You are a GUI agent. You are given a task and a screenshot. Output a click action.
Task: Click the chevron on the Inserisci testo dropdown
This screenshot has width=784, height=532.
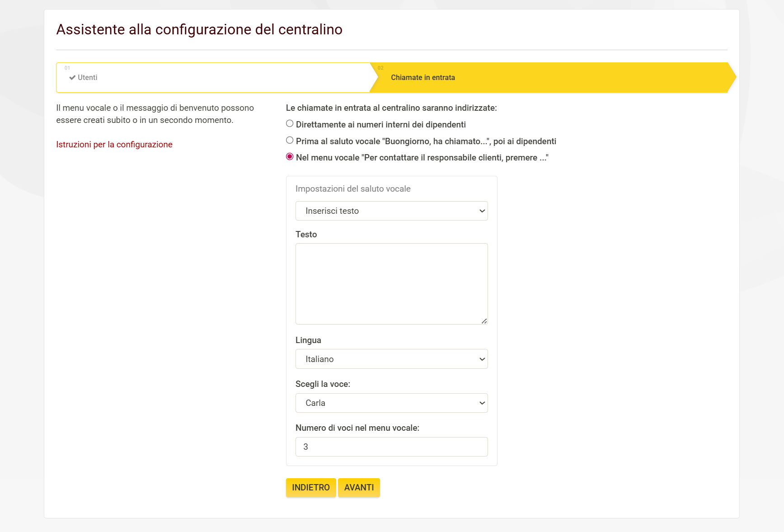click(x=482, y=211)
